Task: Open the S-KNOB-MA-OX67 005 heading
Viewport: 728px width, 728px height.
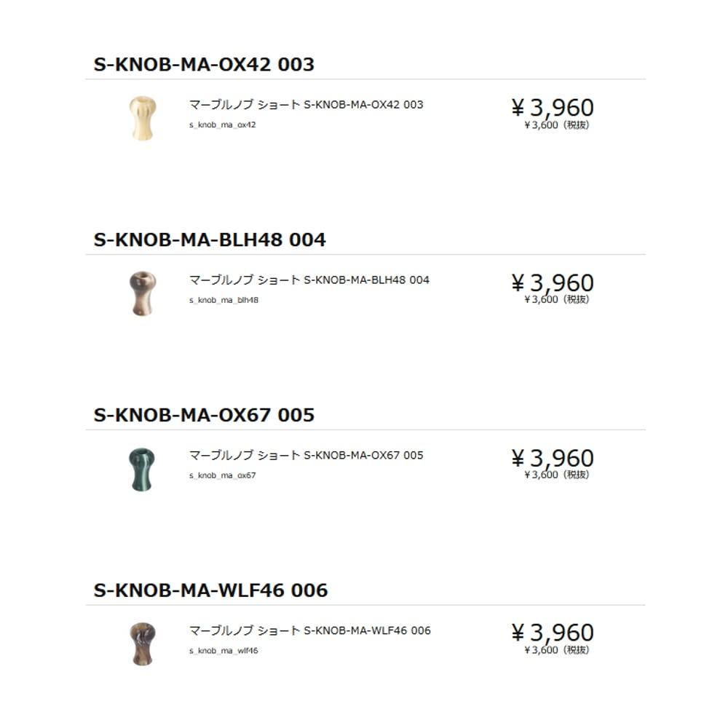Action: [204, 415]
